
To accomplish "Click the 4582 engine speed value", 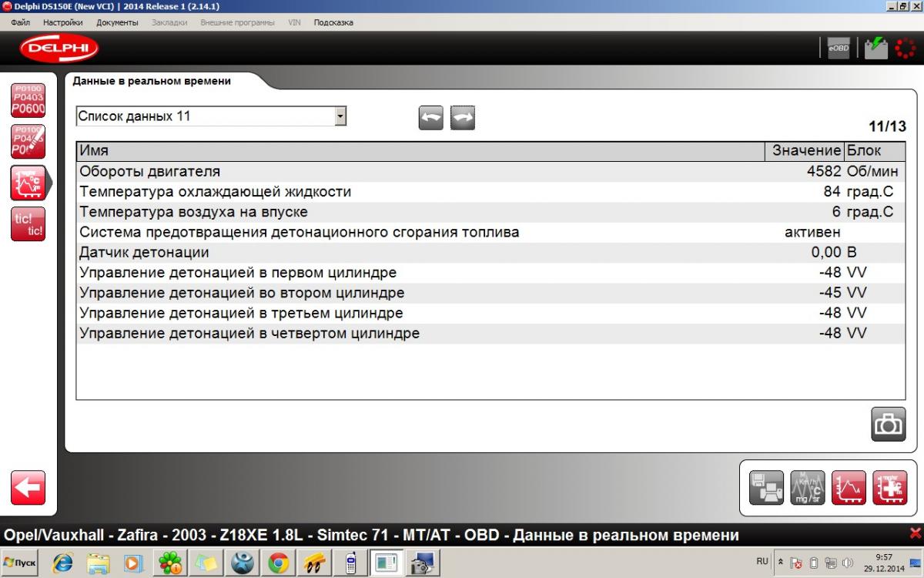I will pos(823,172).
